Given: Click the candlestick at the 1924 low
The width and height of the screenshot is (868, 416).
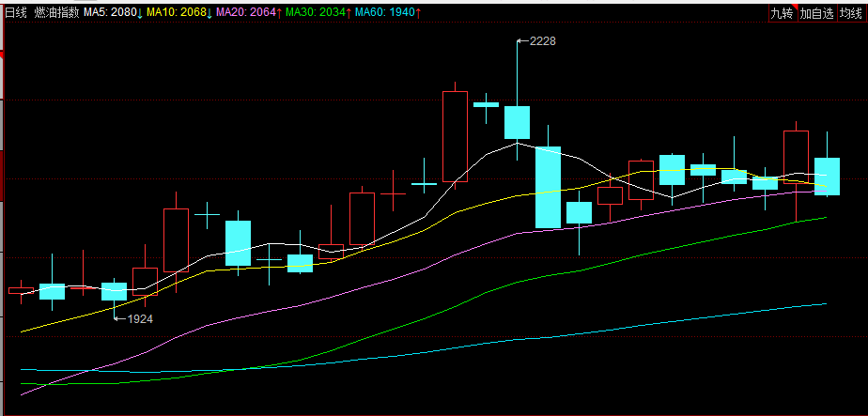Looking at the screenshot, I should [114, 291].
